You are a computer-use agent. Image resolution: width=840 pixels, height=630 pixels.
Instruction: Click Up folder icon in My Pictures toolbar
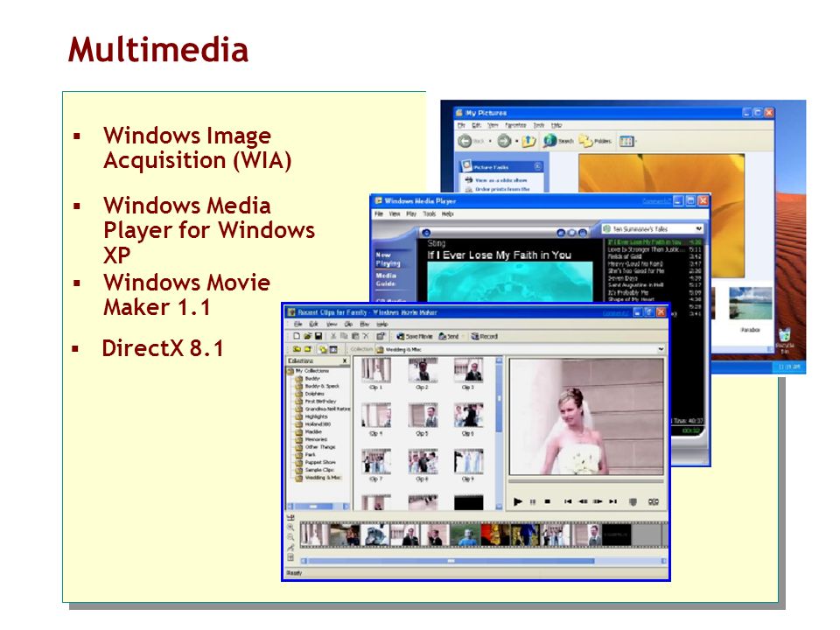click(528, 141)
